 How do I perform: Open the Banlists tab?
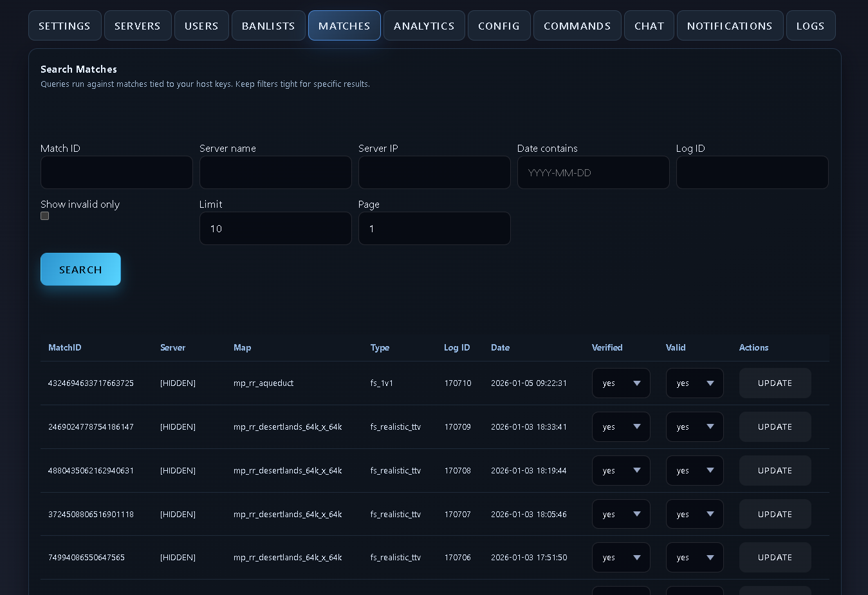(268, 26)
